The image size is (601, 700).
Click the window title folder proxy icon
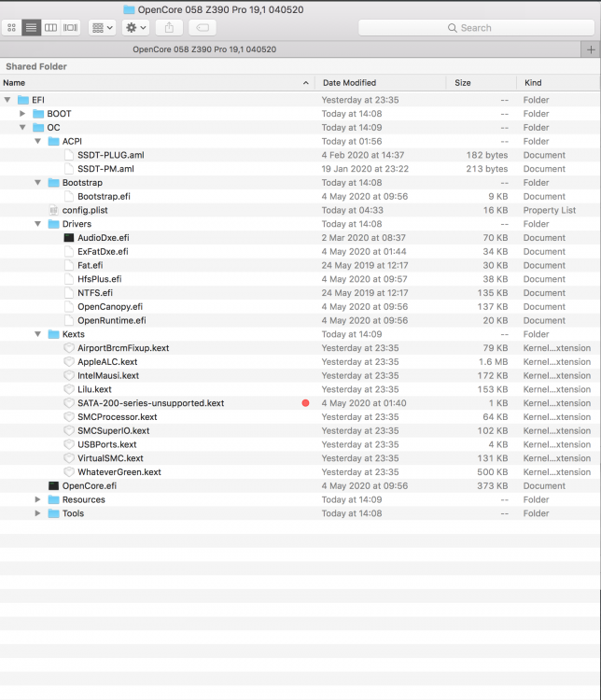click(x=129, y=9)
